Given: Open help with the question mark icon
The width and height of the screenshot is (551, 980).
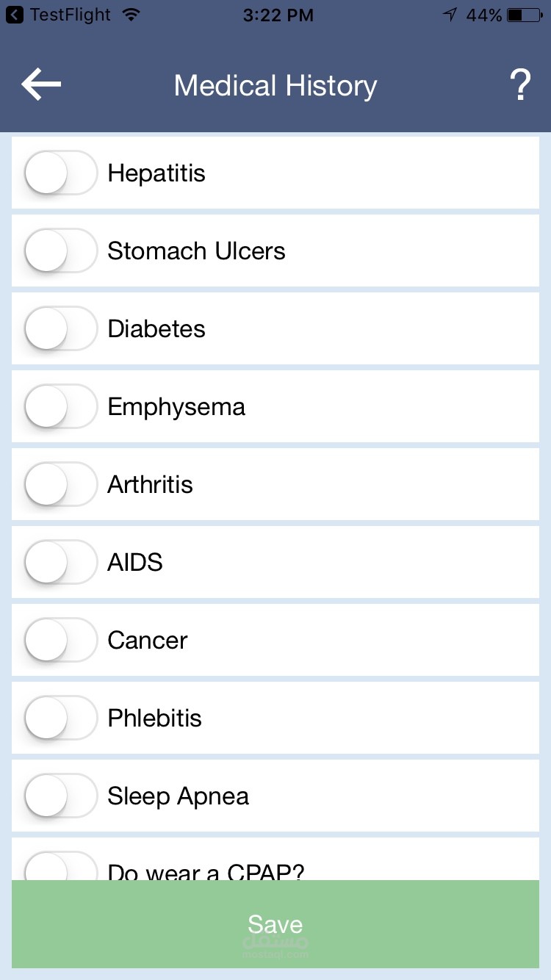Looking at the screenshot, I should (519, 86).
